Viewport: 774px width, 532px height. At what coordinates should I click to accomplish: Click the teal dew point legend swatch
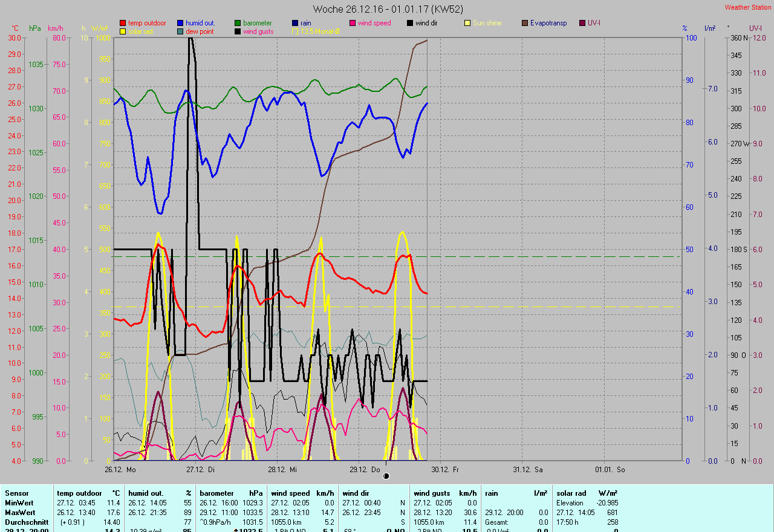point(181,31)
